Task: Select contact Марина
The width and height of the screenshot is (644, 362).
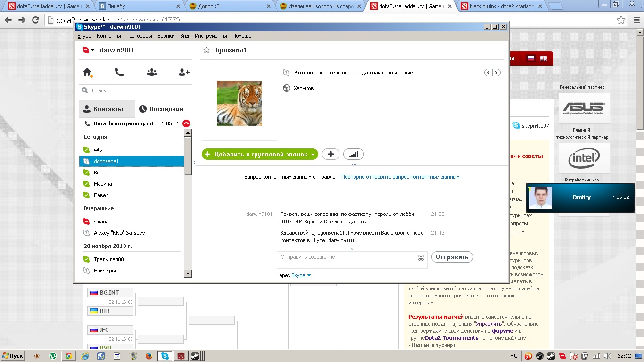Action: point(132,184)
